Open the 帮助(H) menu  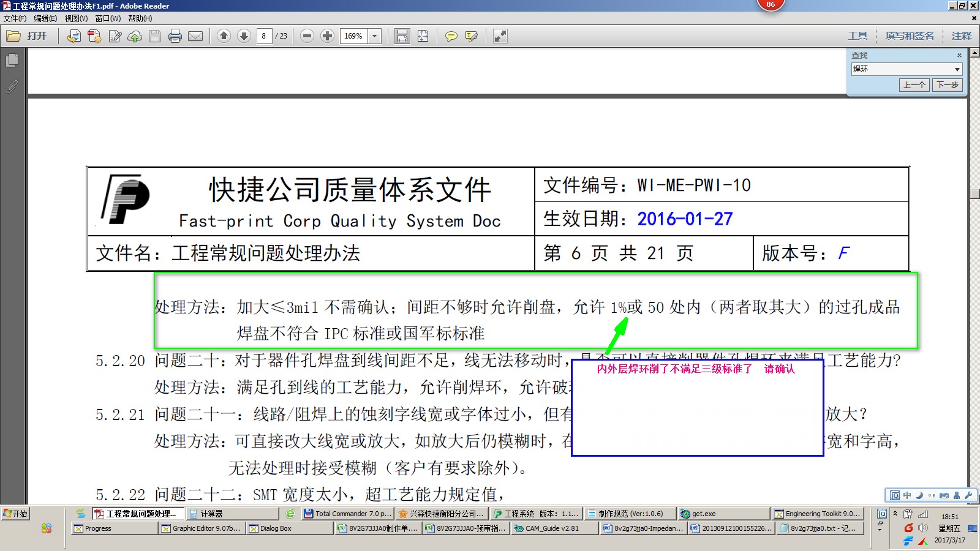(x=140, y=18)
